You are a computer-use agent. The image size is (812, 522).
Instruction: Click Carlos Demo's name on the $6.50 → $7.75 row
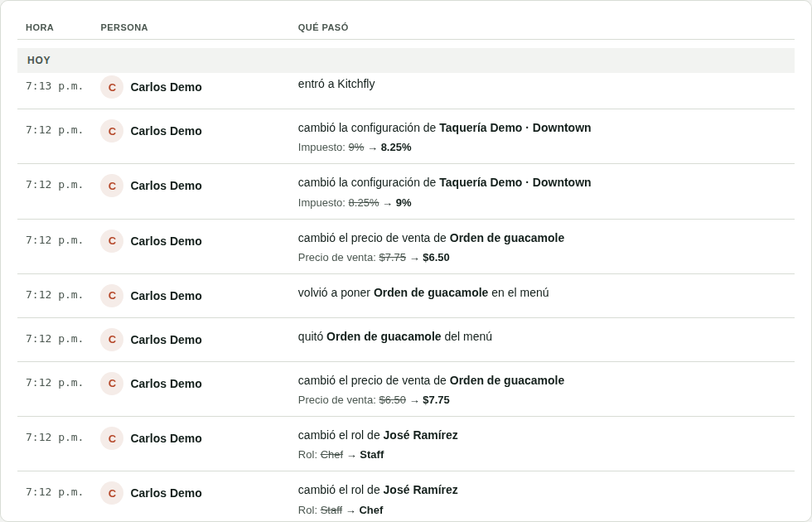[x=167, y=384]
